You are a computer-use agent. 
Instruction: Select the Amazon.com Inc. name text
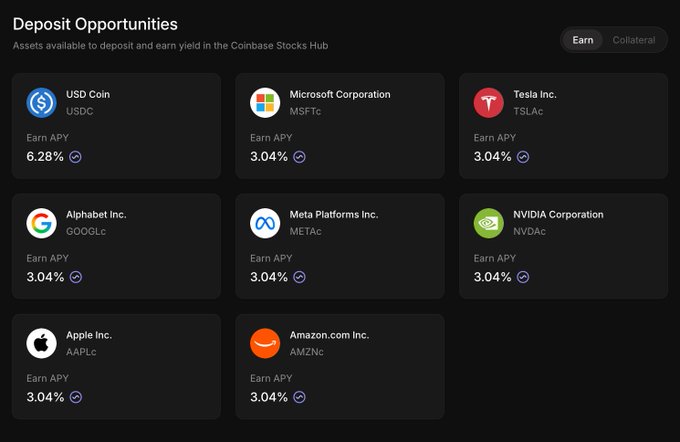(x=329, y=335)
